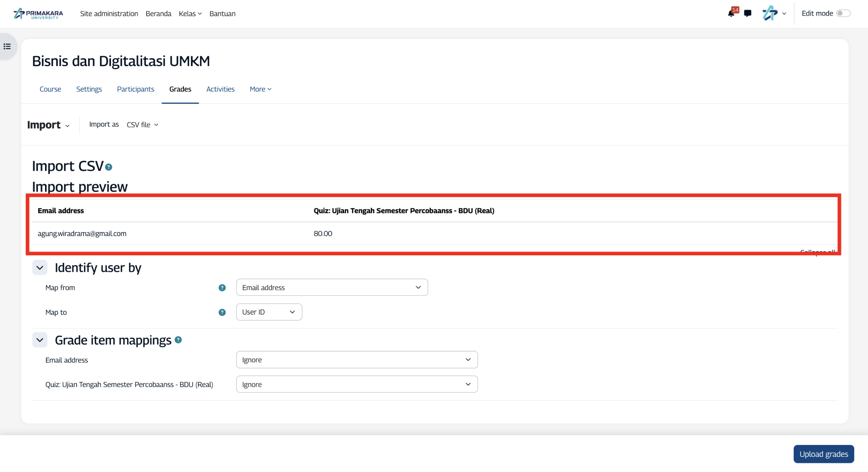Expand the Kelas menu
Screen dimensions: 868x472
(x=190, y=14)
